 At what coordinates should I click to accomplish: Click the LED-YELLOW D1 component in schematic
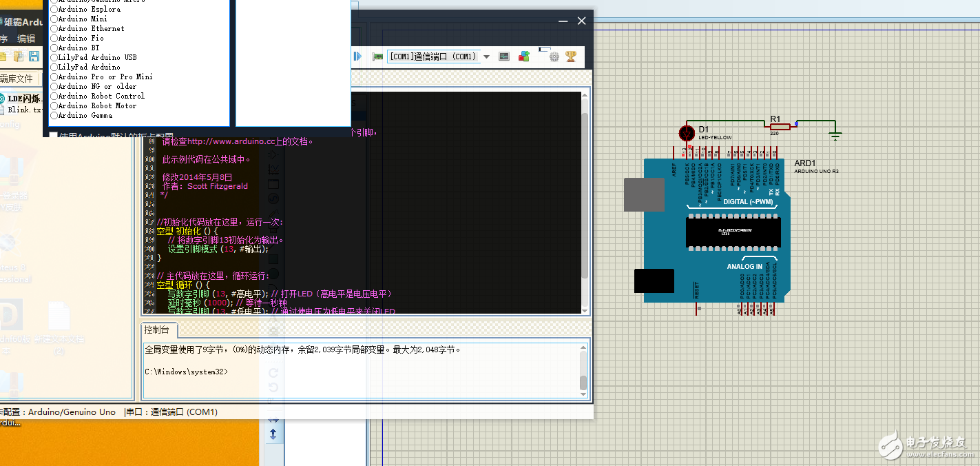tap(687, 133)
